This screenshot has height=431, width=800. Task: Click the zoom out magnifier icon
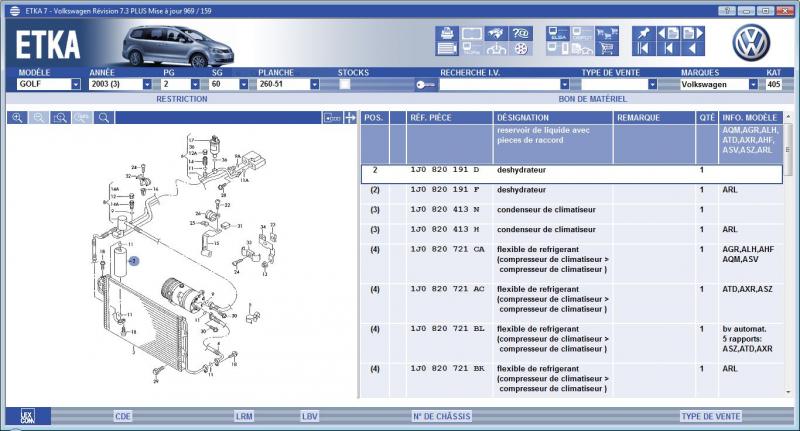39,118
